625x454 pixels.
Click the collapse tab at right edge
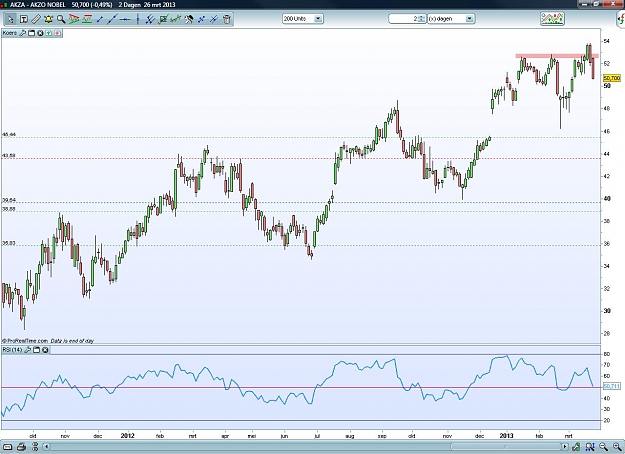coord(621,20)
